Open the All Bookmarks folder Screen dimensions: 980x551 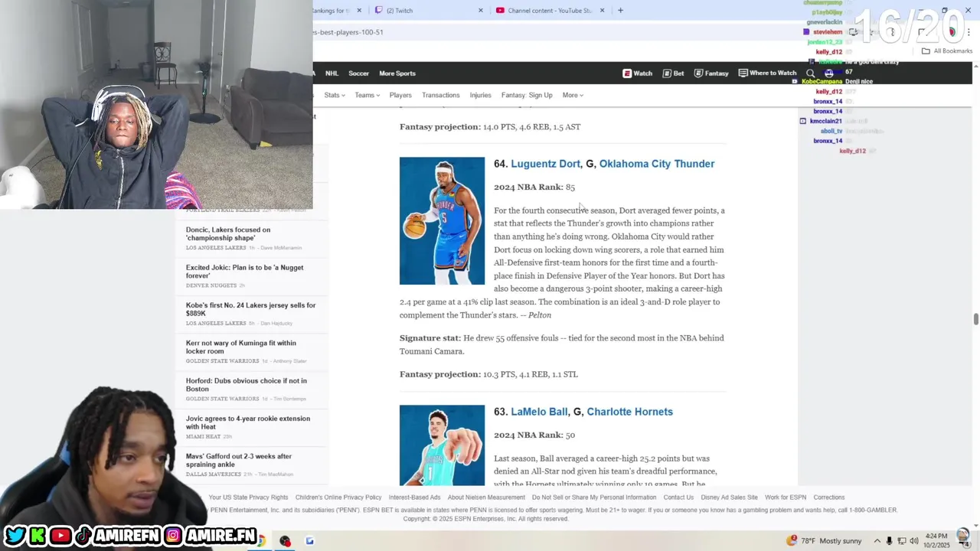pos(947,51)
